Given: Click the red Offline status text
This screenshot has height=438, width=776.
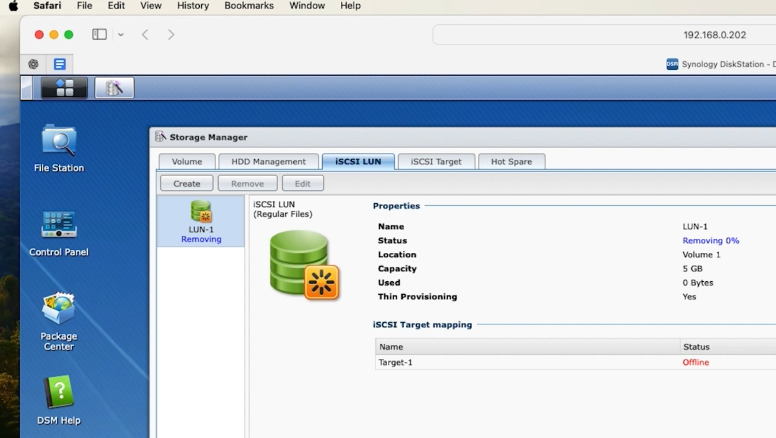Looking at the screenshot, I should (x=696, y=362).
